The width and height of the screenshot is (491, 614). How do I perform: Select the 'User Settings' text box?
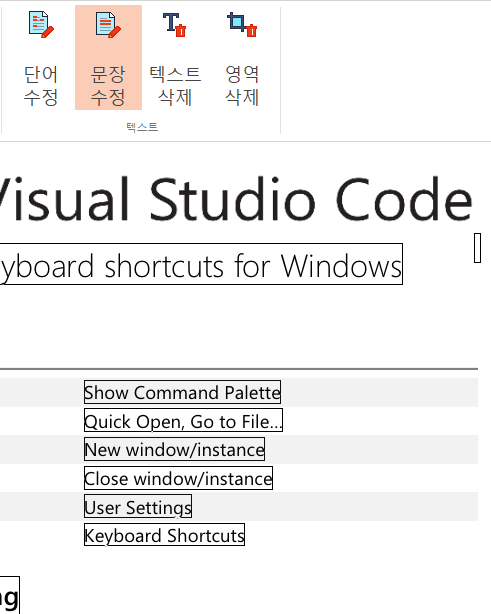pos(138,506)
